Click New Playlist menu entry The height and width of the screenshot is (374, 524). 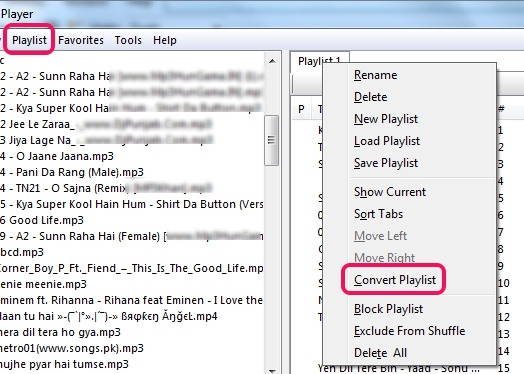tap(386, 119)
